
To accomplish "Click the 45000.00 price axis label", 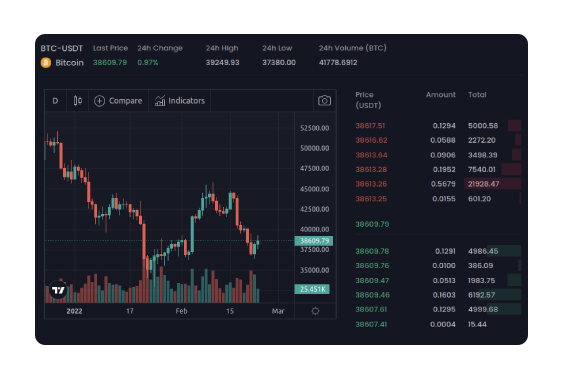I will [314, 189].
